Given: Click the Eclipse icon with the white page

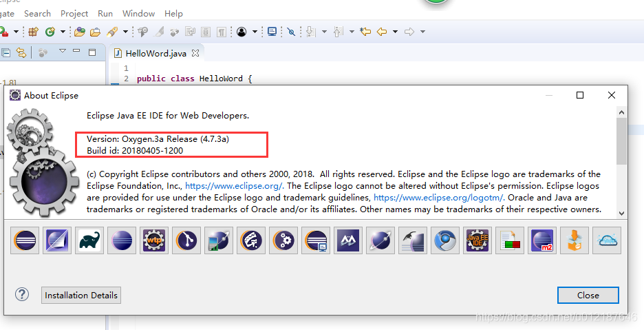Looking at the screenshot, I should click(x=57, y=240).
